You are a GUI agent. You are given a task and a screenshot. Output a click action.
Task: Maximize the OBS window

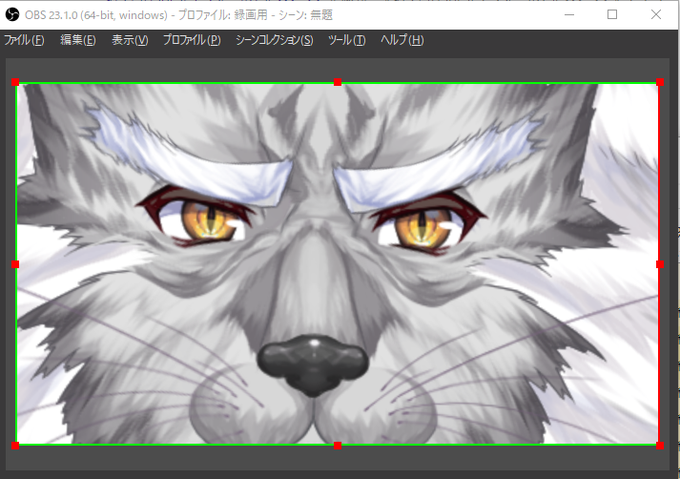coord(612,15)
